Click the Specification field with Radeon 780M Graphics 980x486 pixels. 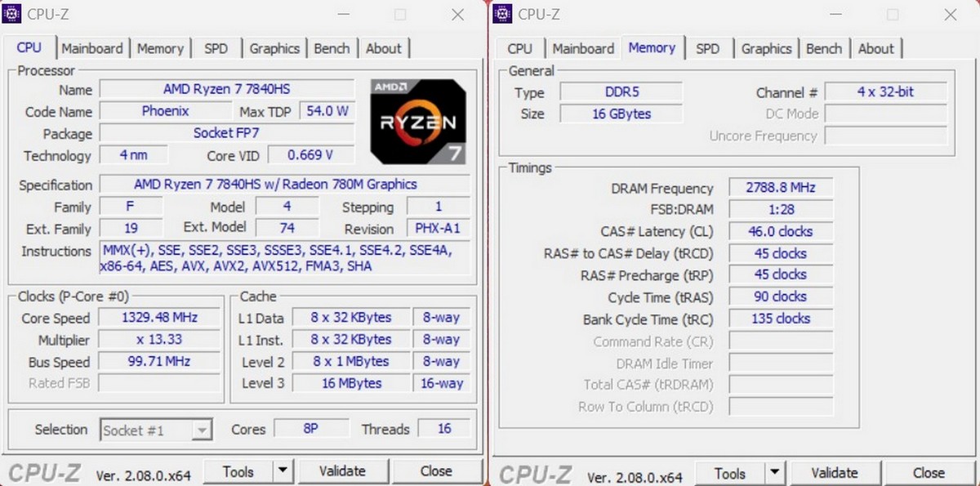point(284,185)
